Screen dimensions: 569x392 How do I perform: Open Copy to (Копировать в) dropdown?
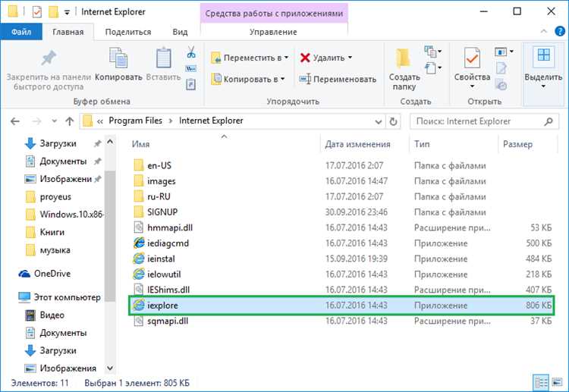pyautogui.click(x=248, y=79)
